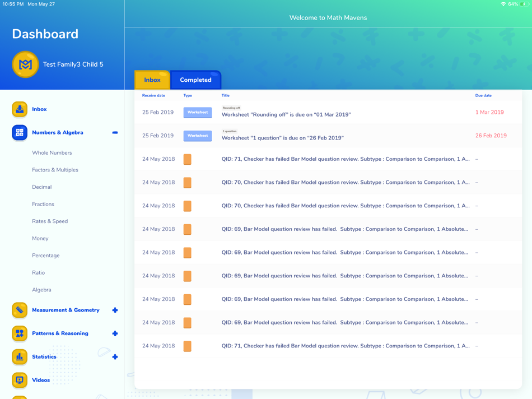The image size is (532, 399).
Task: Click the Math Mavens profile avatar
Action: click(x=25, y=64)
